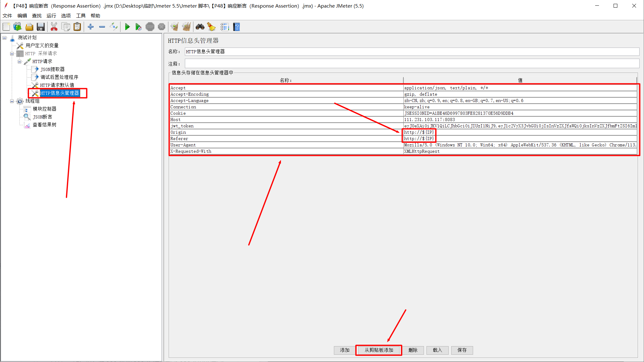Click the blue plus Expand All icon
644x362 pixels.
click(x=91, y=27)
